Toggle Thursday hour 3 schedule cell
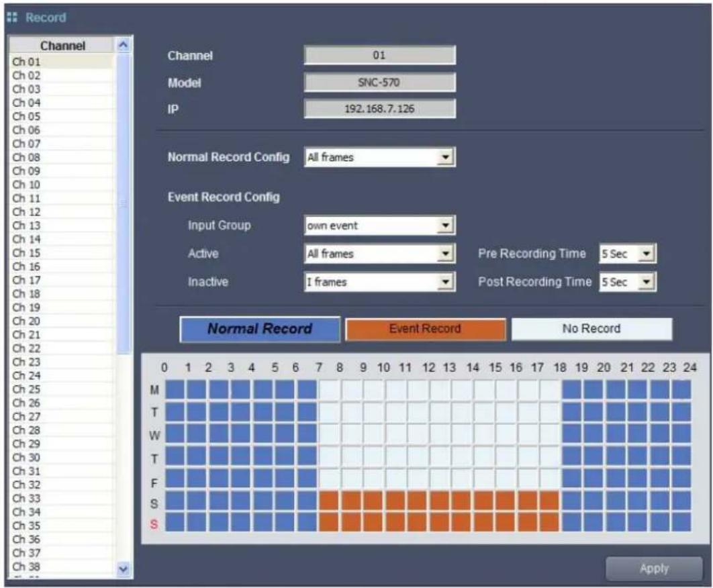This screenshot has height=588, width=713. click(x=240, y=456)
